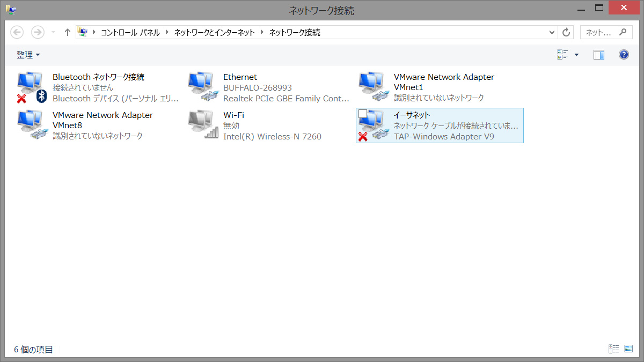Click the Intel(R) Wireless-N 7260 text
Image resolution: width=644 pixels, height=362 pixels.
(x=272, y=137)
